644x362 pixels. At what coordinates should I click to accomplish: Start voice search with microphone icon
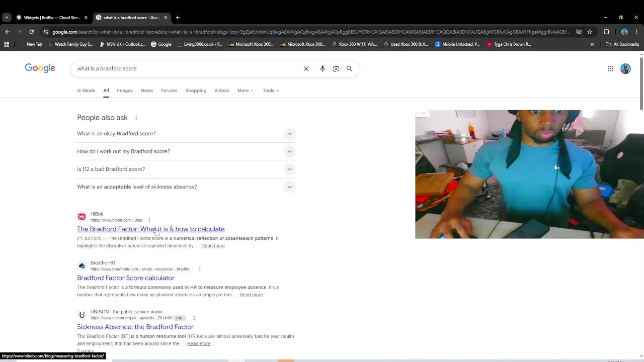(323, 68)
